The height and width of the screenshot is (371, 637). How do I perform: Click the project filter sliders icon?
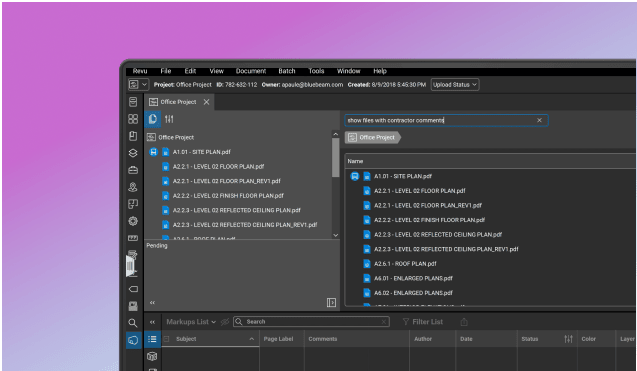pyautogui.click(x=169, y=119)
